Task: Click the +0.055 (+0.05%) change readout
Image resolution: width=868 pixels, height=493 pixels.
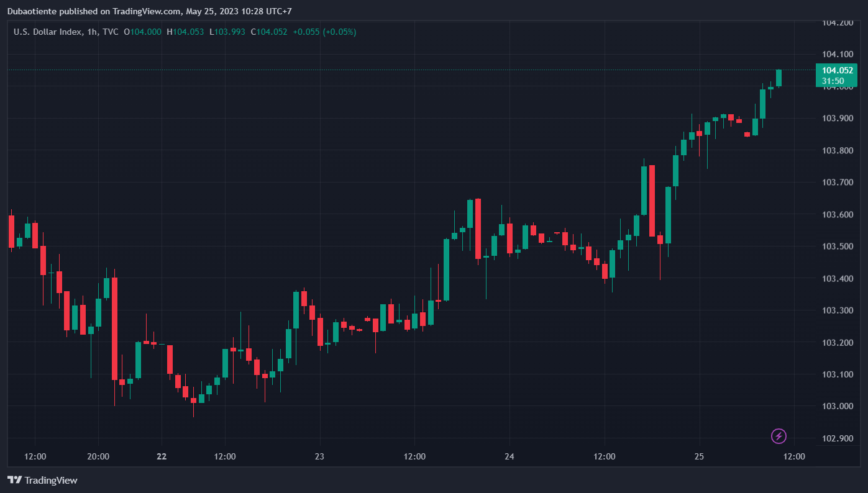Action: (x=324, y=32)
